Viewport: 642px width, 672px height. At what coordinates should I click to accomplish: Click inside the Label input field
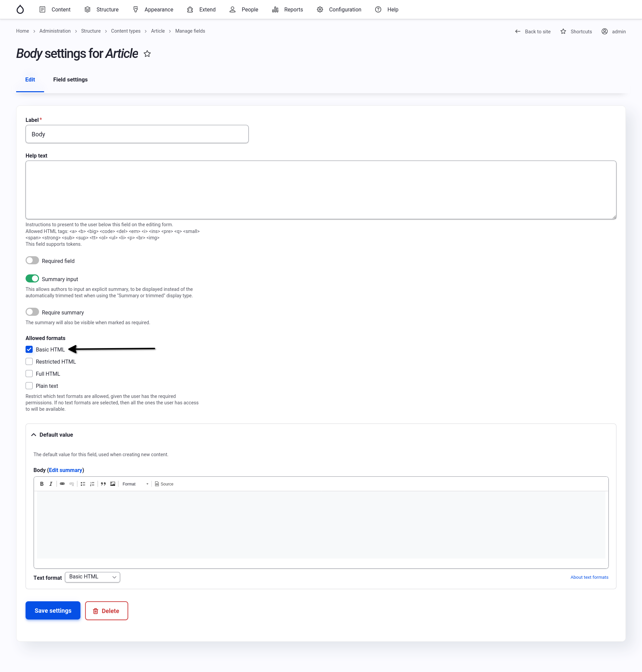tap(137, 134)
